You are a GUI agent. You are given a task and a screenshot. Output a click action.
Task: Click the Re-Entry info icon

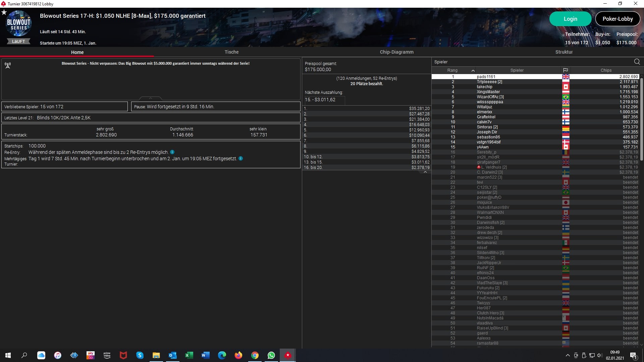(172, 152)
